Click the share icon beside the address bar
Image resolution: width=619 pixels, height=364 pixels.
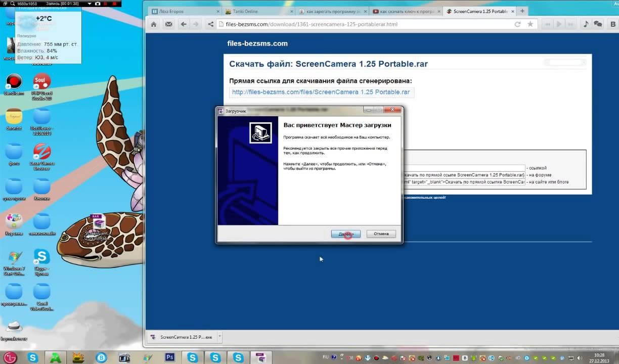(210, 24)
